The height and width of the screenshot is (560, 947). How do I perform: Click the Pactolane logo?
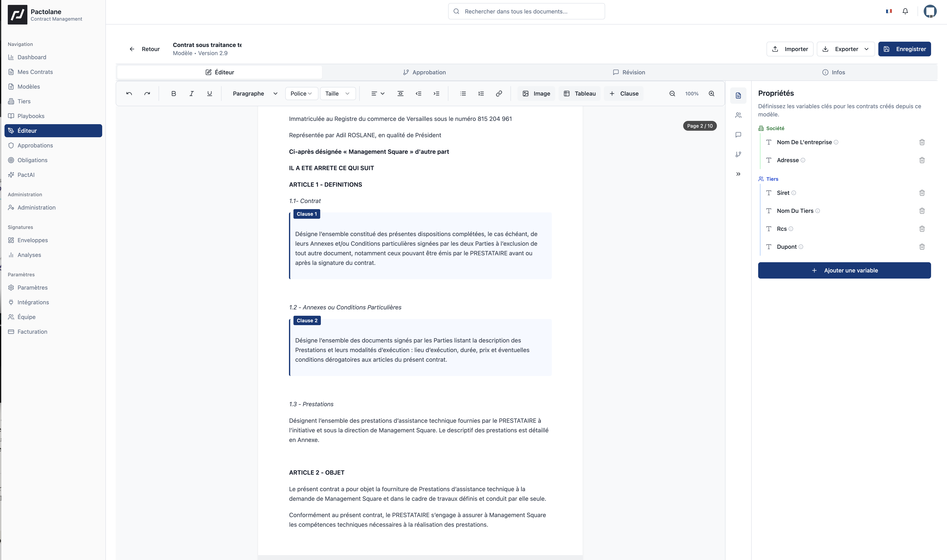pos(17,15)
